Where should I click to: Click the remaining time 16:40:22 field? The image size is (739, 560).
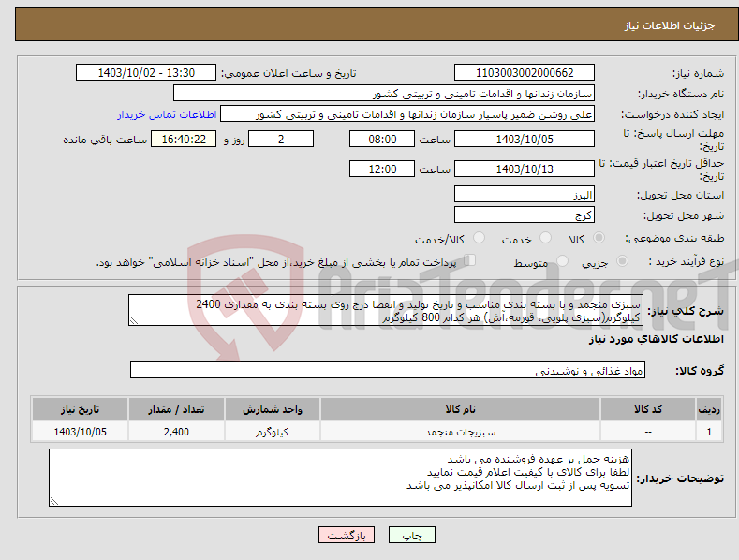pyautogui.click(x=184, y=139)
